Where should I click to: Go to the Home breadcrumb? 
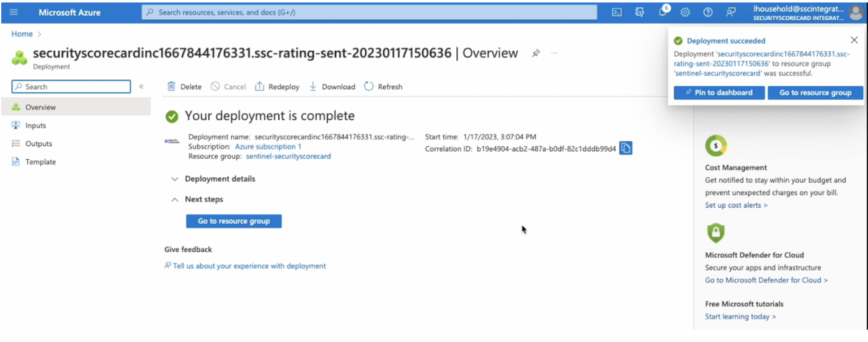tap(22, 34)
